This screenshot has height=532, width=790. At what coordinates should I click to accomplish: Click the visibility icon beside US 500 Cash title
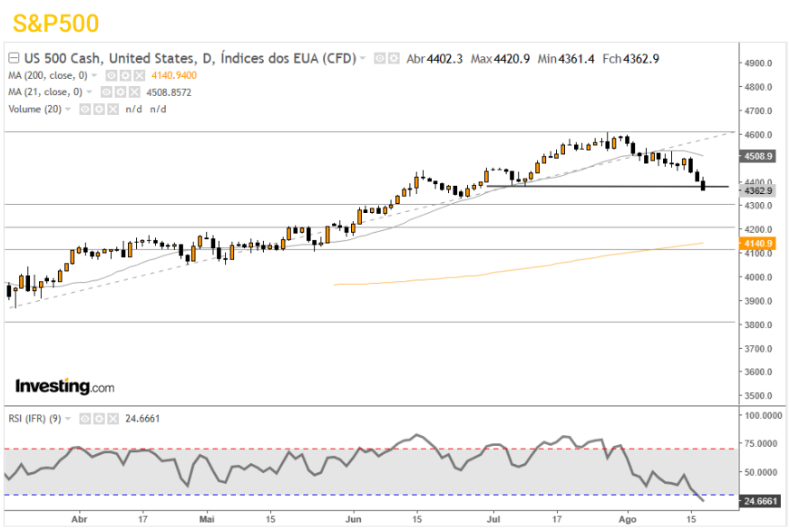[x=380, y=58]
